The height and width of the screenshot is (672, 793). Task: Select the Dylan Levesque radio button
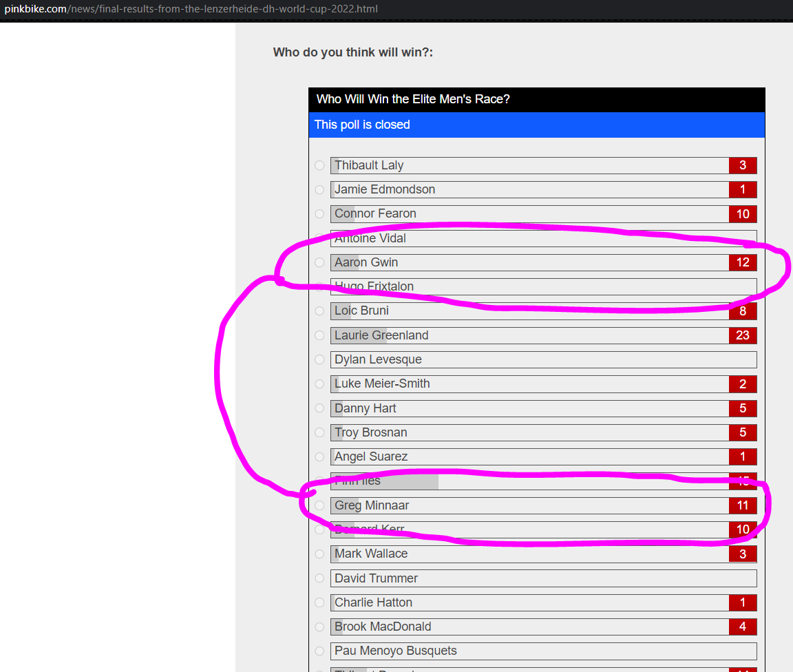point(319,359)
